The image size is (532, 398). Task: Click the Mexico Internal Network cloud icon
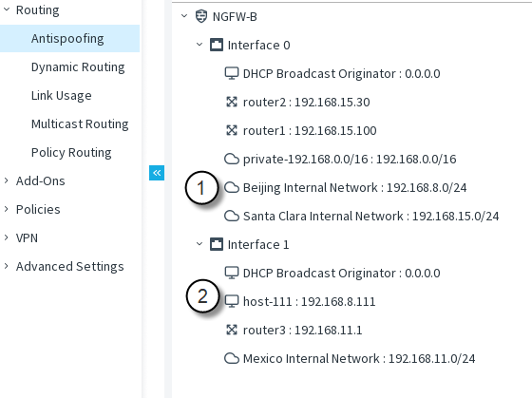pyautogui.click(x=232, y=358)
